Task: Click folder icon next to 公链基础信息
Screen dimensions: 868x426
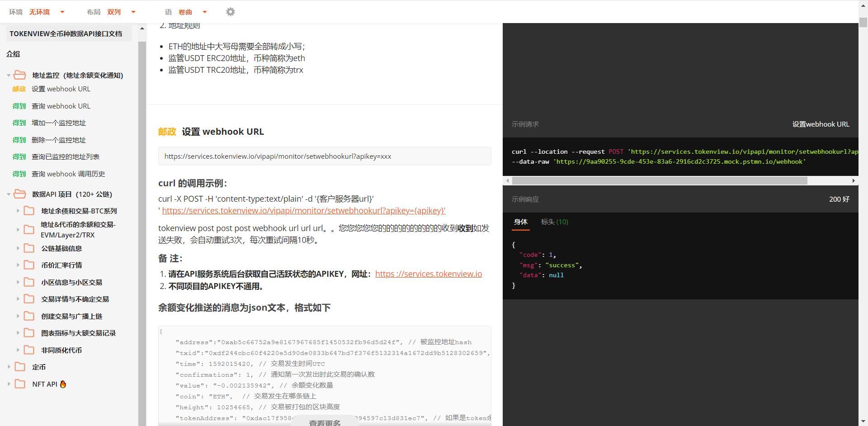Action: coord(29,248)
